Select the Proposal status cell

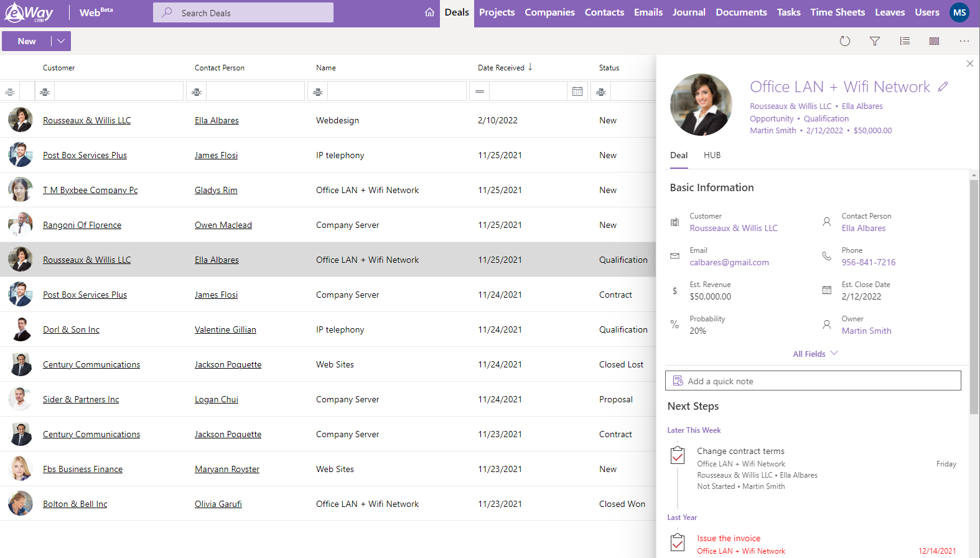click(616, 399)
